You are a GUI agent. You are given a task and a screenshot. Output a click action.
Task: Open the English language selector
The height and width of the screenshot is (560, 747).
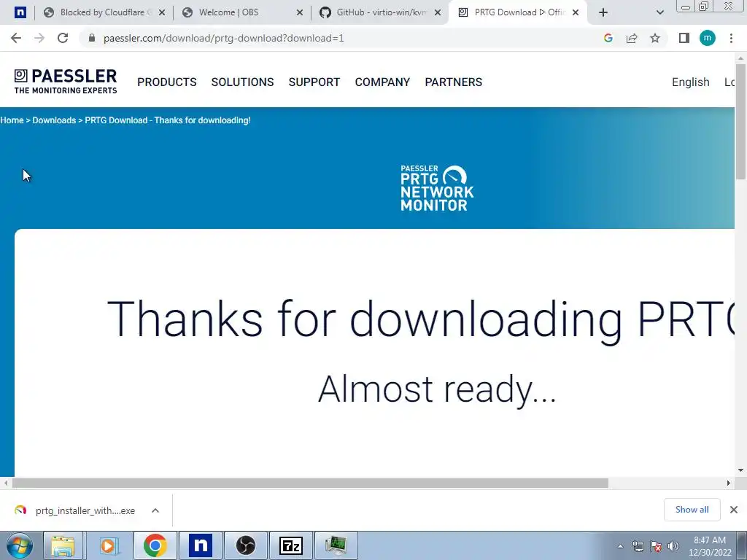tap(690, 82)
